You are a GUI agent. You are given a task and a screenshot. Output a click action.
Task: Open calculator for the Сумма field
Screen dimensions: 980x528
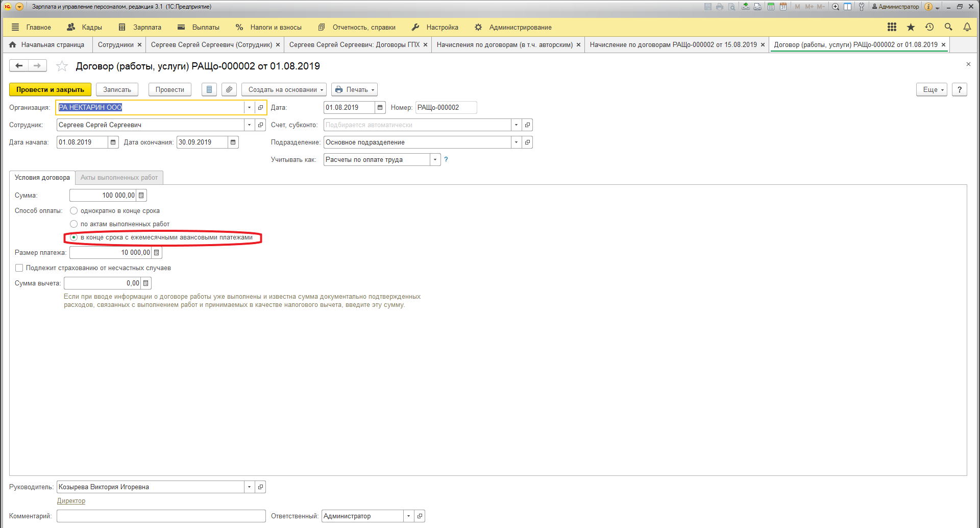(x=141, y=196)
